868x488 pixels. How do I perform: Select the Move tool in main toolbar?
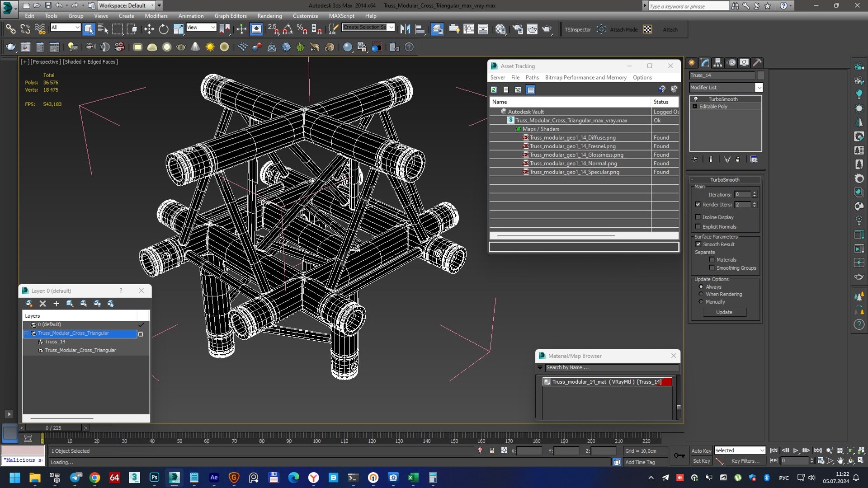(149, 30)
